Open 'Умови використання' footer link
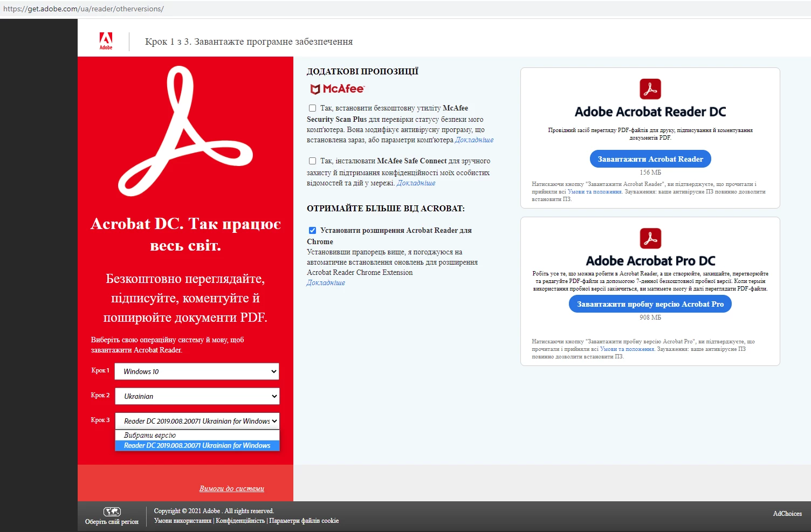Viewport: 811px width, 532px height. click(x=183, y=521)
